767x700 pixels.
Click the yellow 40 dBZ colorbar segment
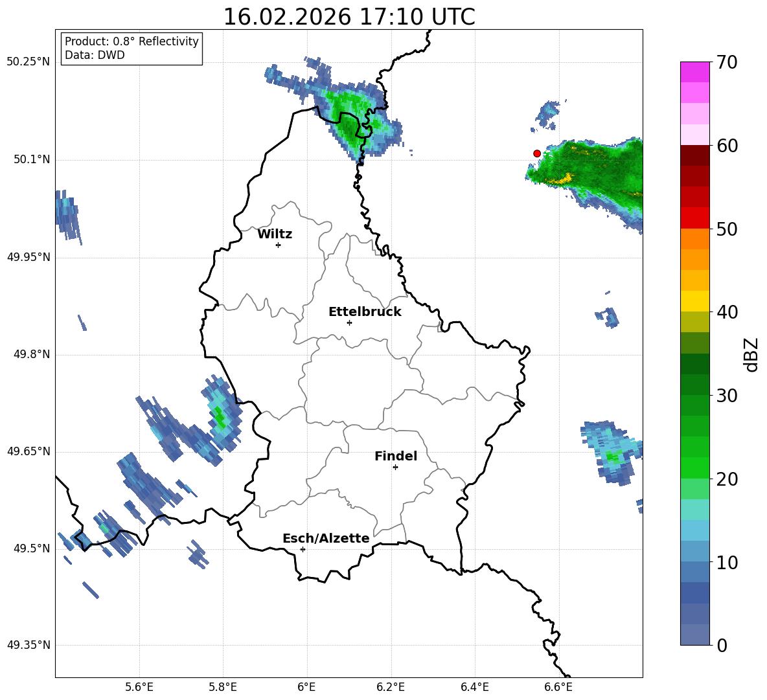click(x=694, y=301)
